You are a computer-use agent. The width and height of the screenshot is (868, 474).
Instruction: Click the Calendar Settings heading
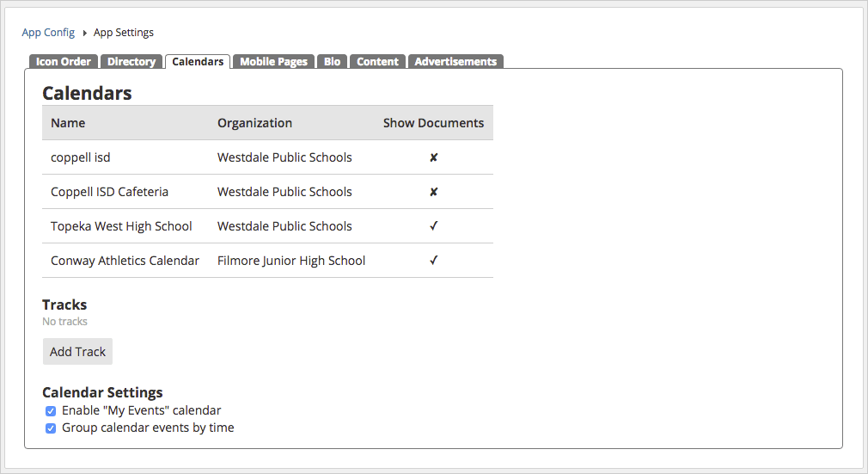pos(102,392)
